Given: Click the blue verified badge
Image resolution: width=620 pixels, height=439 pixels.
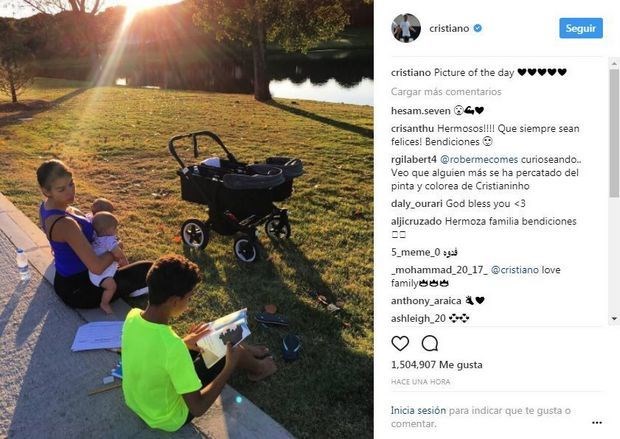Looking at the screenshot, I should pos(478,28).
